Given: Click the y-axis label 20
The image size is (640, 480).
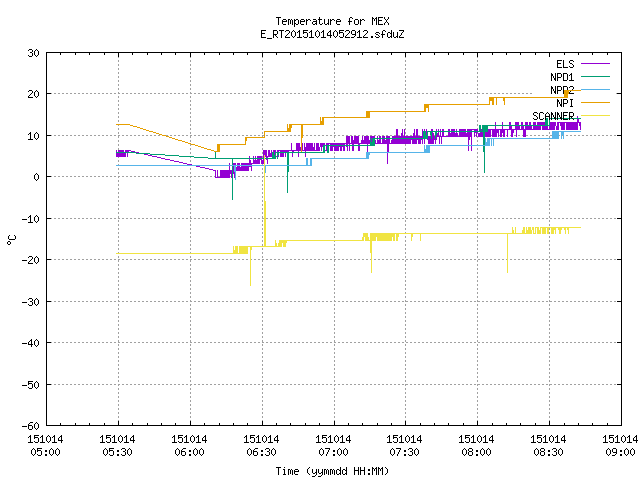Looking at the screenshot, I should point(33,94).
